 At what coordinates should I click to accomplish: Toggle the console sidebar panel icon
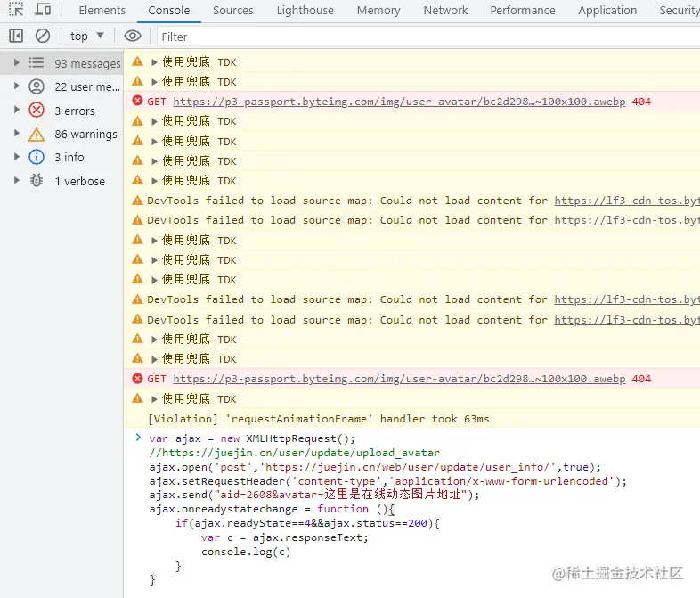point(16,36)
